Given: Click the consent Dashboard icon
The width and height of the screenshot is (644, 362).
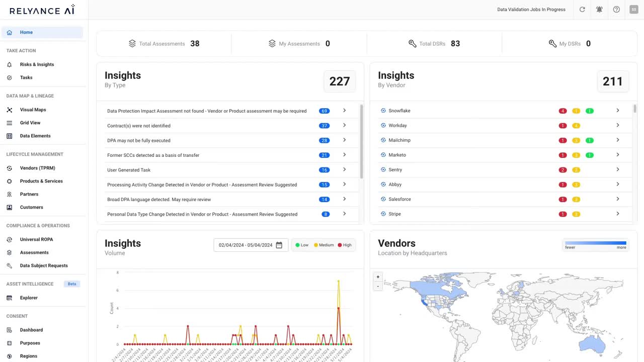Looking at the screenshot, I should point(10,330).
